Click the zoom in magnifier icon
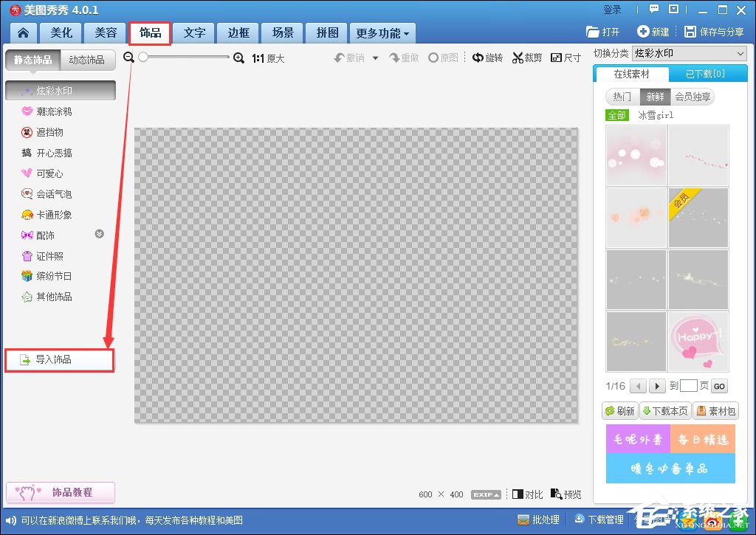Screen dimensions: 756x535 (238, 58)
